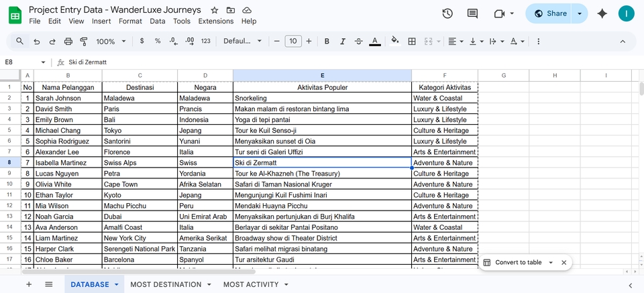Image resolution: width=644 pixels, height=293 pixels.
Task: Open more toolbar options three dots
Action: (x=539, y=41)
